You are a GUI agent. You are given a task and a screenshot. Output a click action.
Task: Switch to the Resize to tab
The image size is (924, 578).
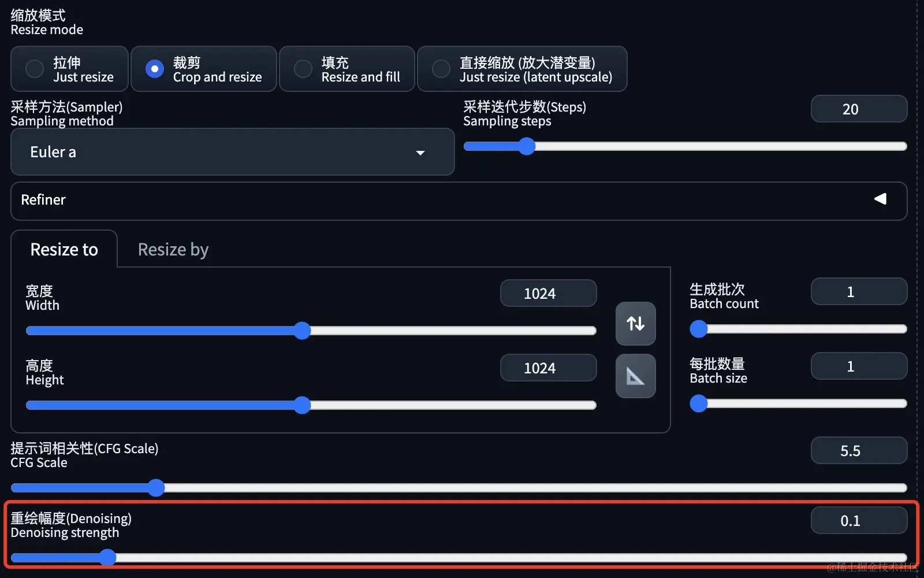[x=64, y=249]
